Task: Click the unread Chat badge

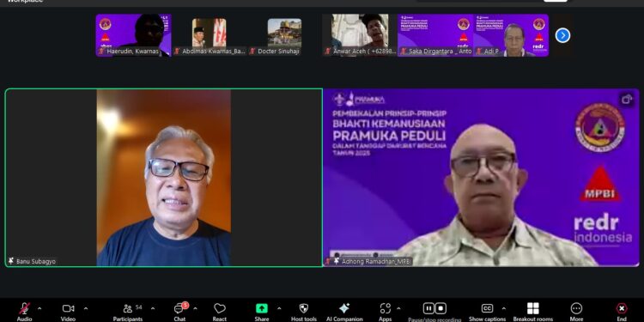Action: (185, 305)
